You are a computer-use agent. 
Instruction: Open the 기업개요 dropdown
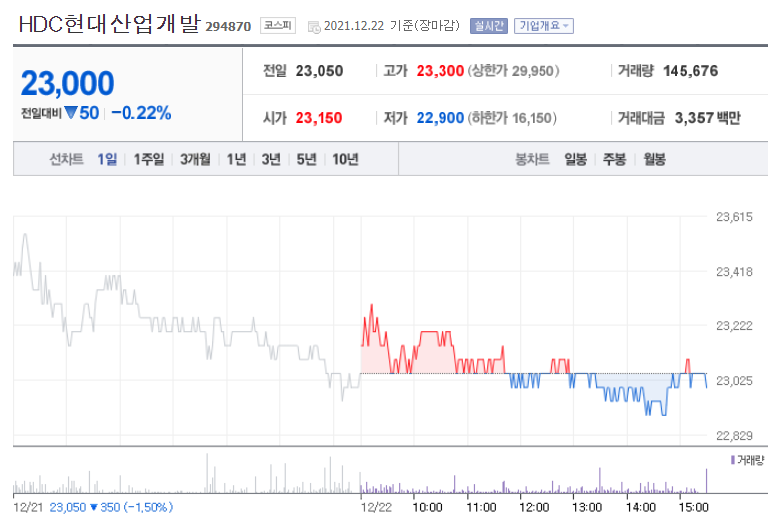(x=544, y=26)
